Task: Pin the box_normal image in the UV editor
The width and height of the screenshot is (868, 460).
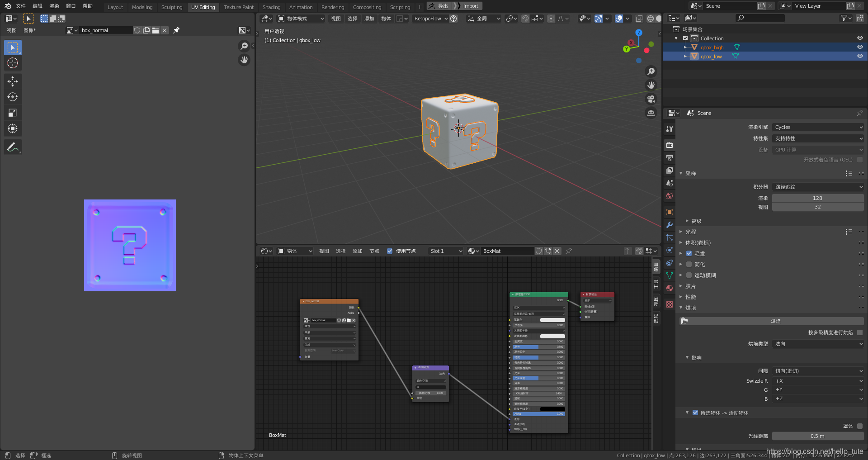Action: point(176,30)
